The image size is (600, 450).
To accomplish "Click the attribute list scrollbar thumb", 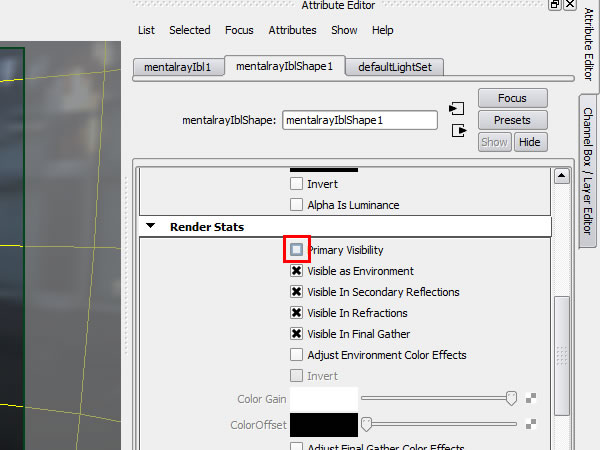I will coord(561,356).
